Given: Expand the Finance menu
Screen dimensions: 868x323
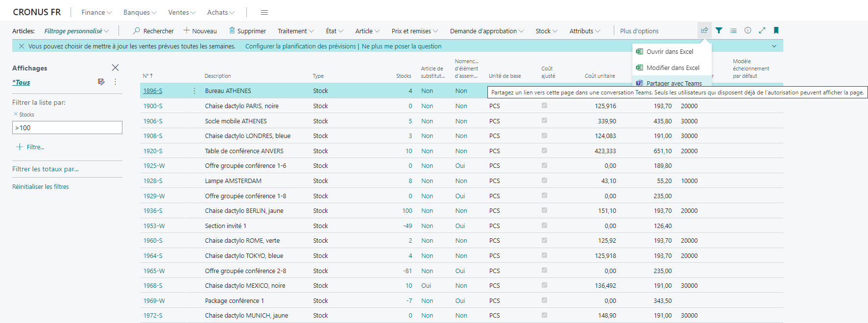Looking at the screenshot, I should 96,12.
